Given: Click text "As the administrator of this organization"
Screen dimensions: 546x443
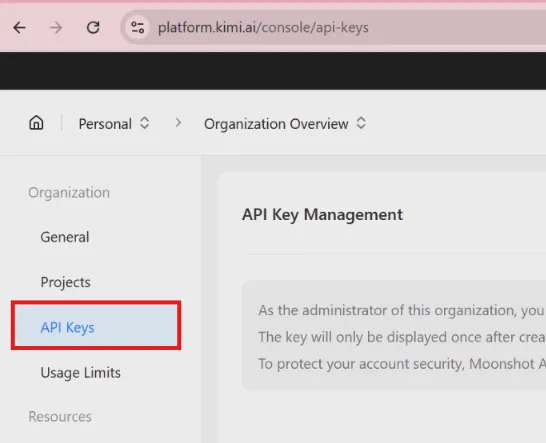Looking at the screenshot, I should [x=388, y=310].
